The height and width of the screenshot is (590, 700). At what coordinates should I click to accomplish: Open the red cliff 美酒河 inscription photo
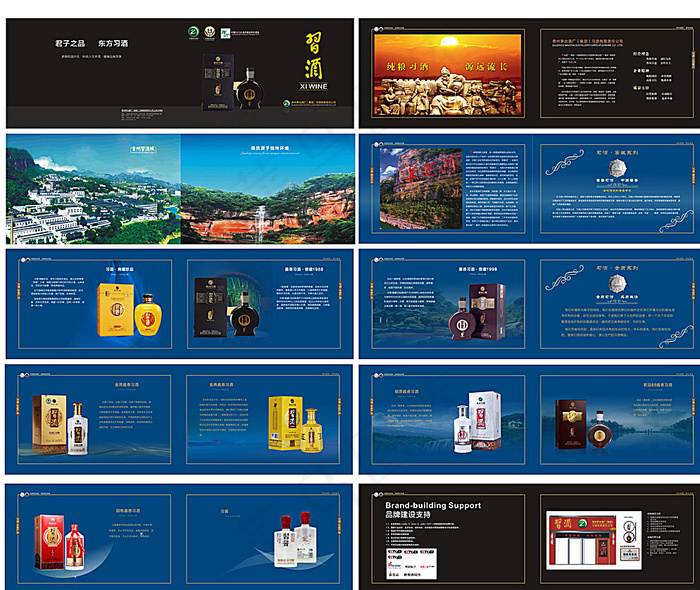coord(421,189)
